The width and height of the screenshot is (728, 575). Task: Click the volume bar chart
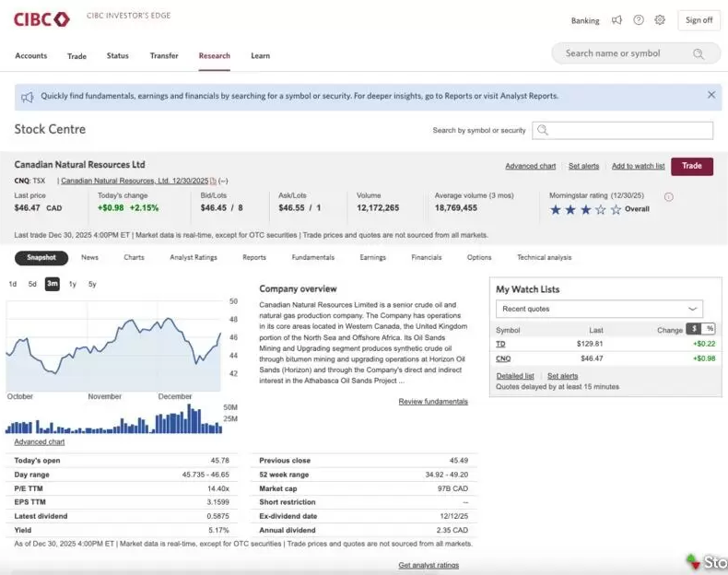(x=113, y=419)
